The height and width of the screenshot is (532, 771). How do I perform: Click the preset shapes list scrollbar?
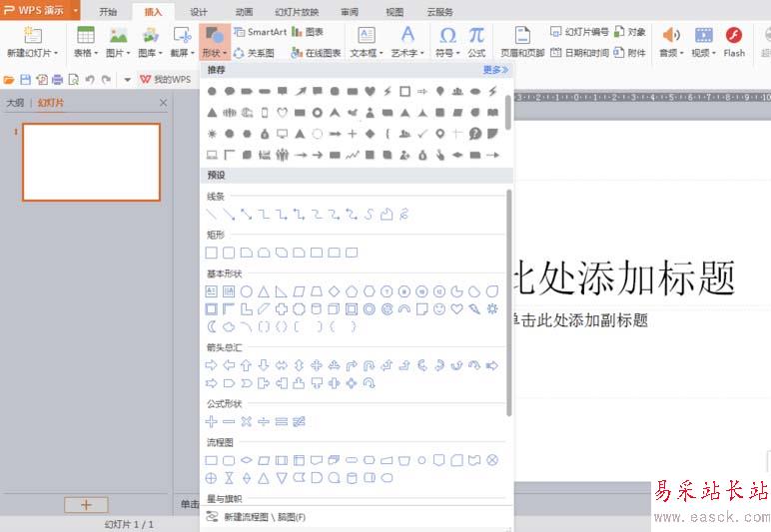click(x=509, y=303)
